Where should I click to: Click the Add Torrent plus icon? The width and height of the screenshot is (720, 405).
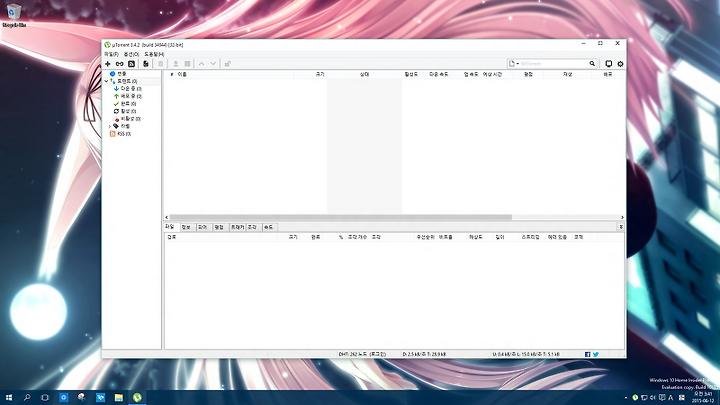click(108, 64)
